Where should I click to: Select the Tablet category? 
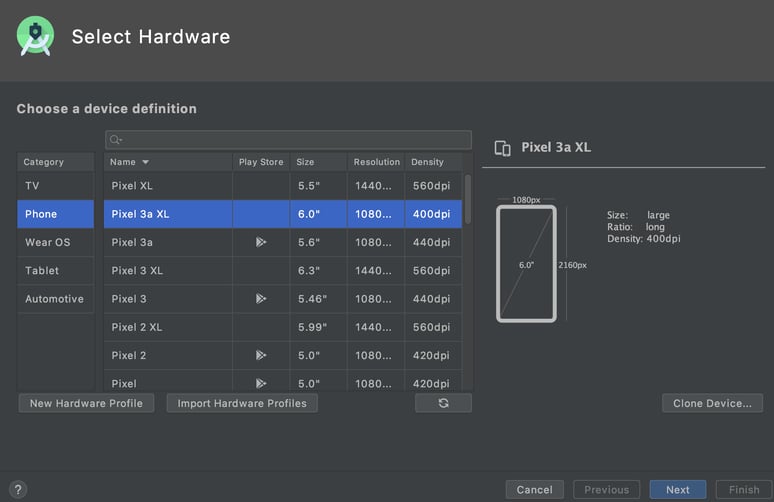pyautogui.click(x=55, y=270)
